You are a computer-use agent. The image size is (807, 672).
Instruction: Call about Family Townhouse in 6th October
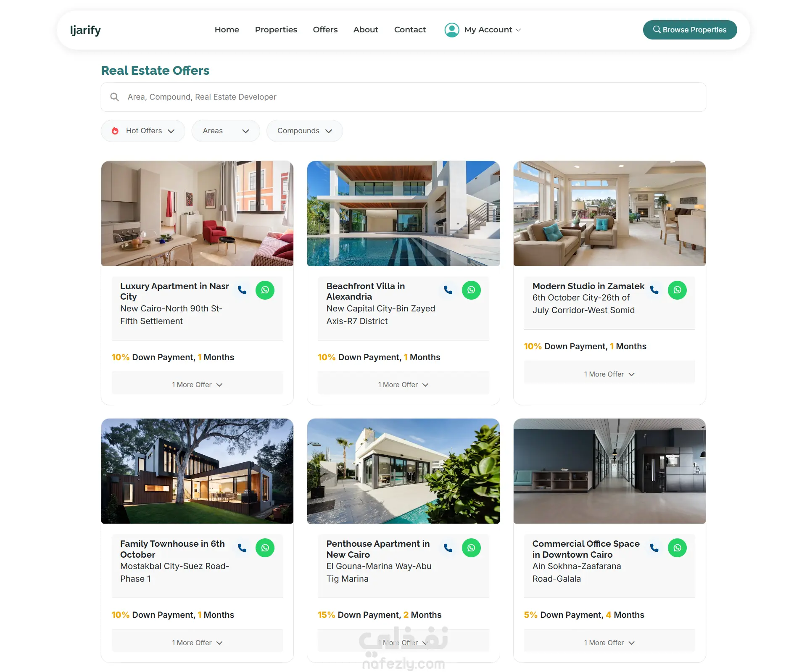tap(242, 548)
